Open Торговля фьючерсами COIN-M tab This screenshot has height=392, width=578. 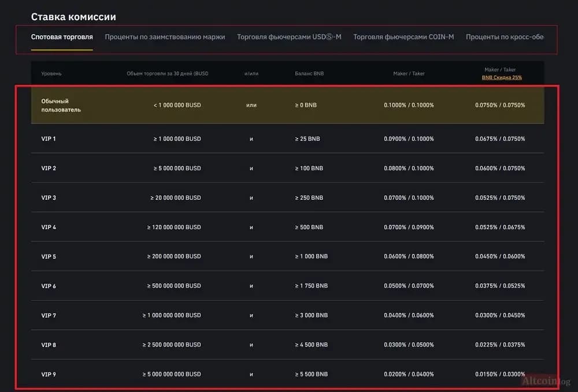tap(403, 37)
